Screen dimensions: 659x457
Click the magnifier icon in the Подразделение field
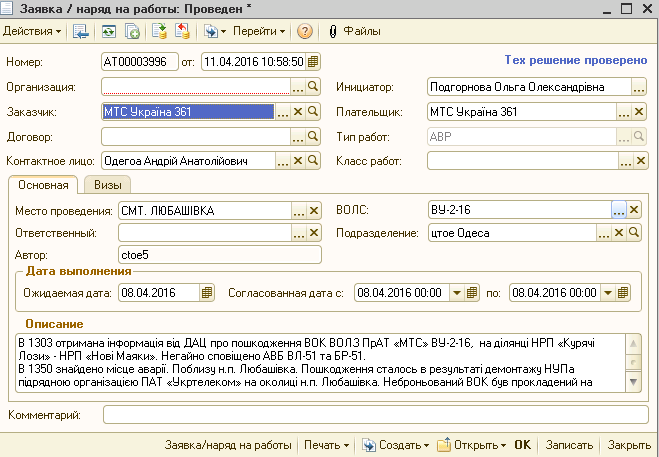pyautogui.click(x=634, y=233)
